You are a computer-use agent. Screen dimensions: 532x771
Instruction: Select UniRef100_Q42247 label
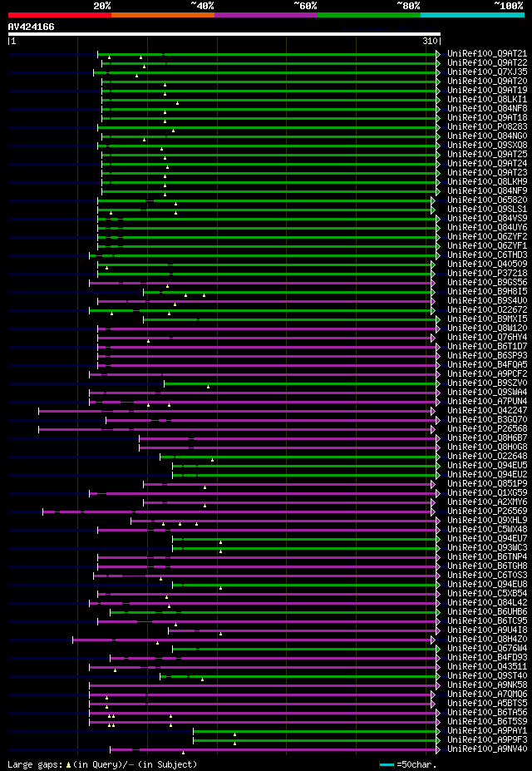coord(487,411)
